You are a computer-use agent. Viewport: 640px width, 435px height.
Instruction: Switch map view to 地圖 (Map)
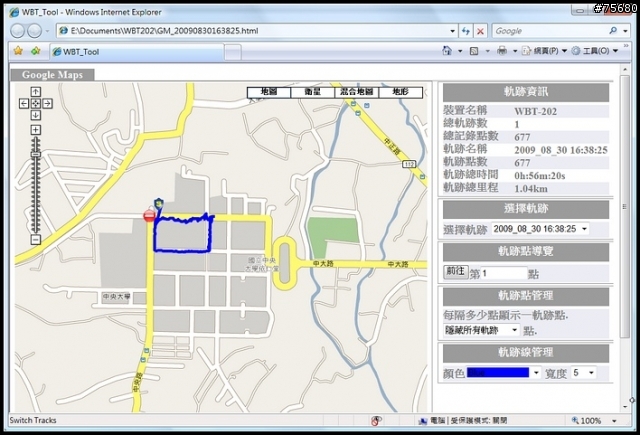coord(269,92)
